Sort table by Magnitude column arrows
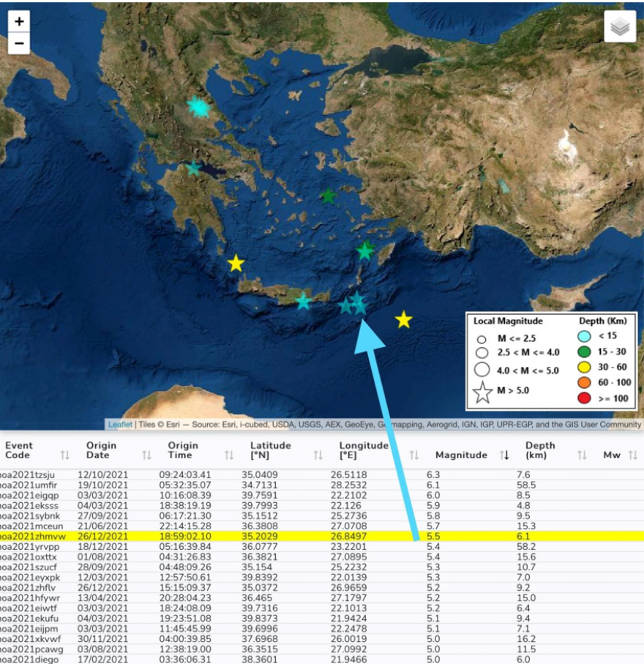Image resolution: width=644 pixels, height=664 pixels. pyautogui.click(x=505, y=455)
